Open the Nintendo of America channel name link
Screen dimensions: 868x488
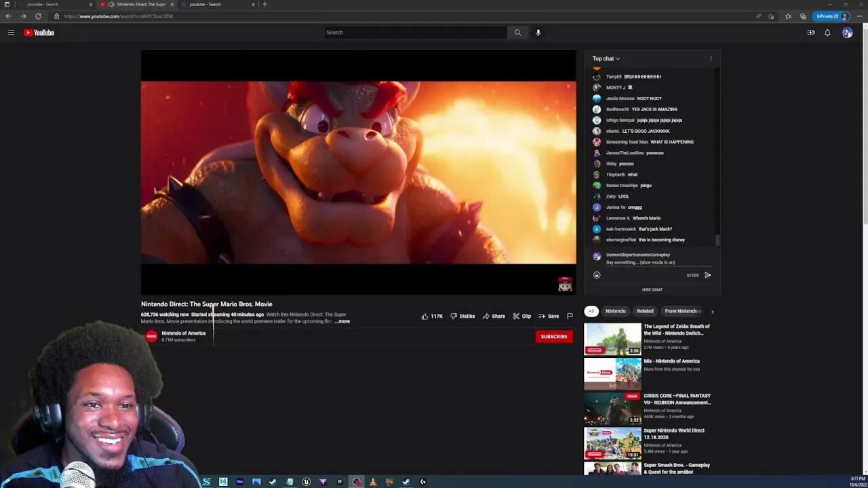(x=183, y=333)
